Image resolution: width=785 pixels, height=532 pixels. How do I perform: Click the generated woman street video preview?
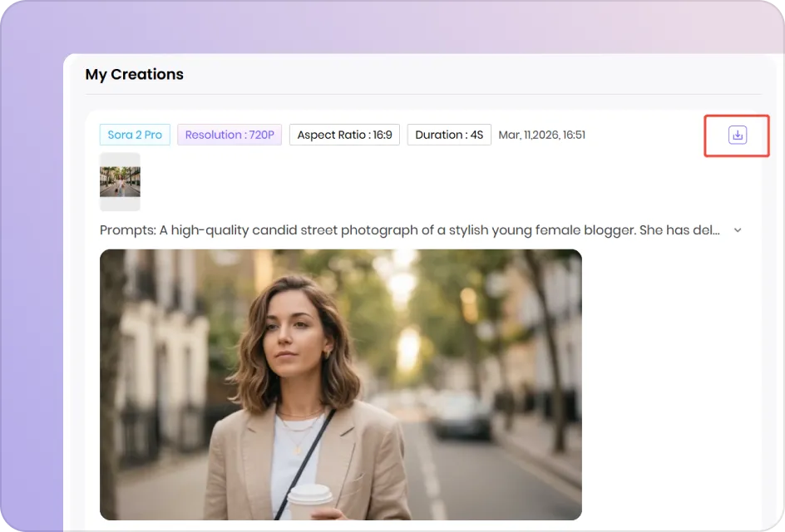pos(340,384)
